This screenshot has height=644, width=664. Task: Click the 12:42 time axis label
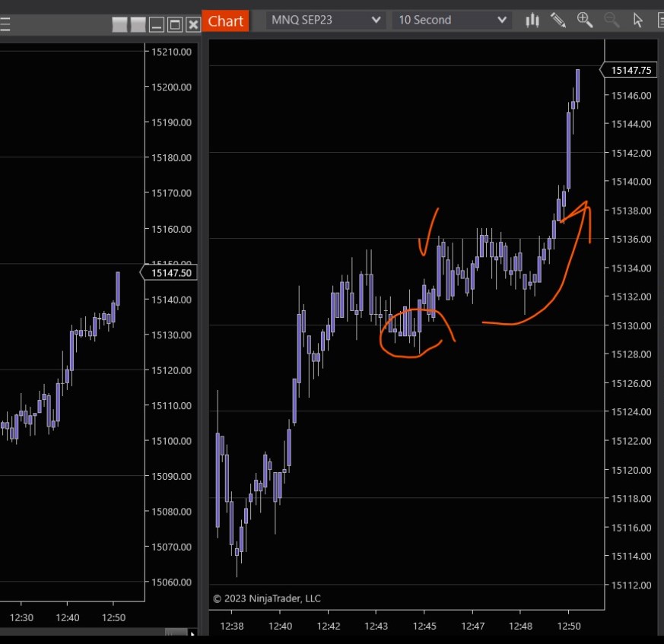328,626
